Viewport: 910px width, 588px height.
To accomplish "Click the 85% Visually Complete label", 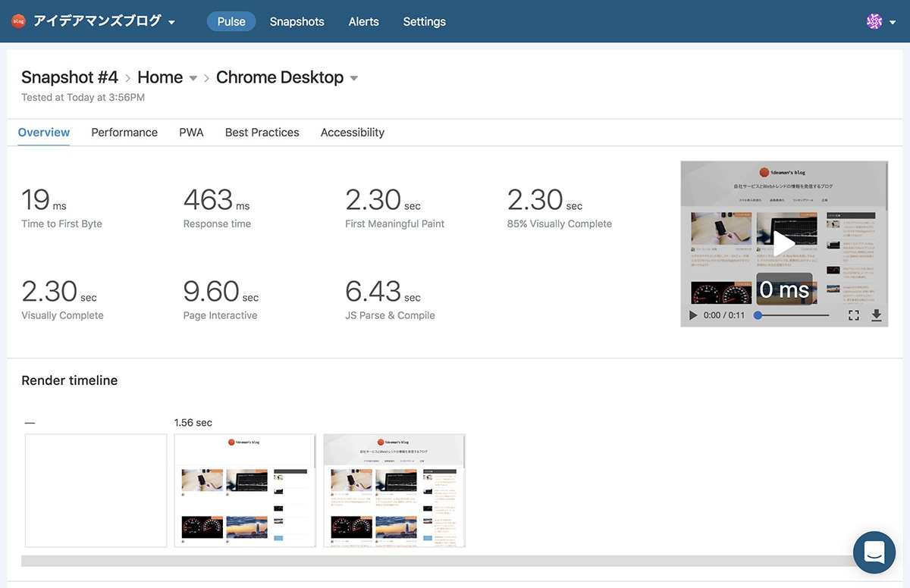I will 560,224.
